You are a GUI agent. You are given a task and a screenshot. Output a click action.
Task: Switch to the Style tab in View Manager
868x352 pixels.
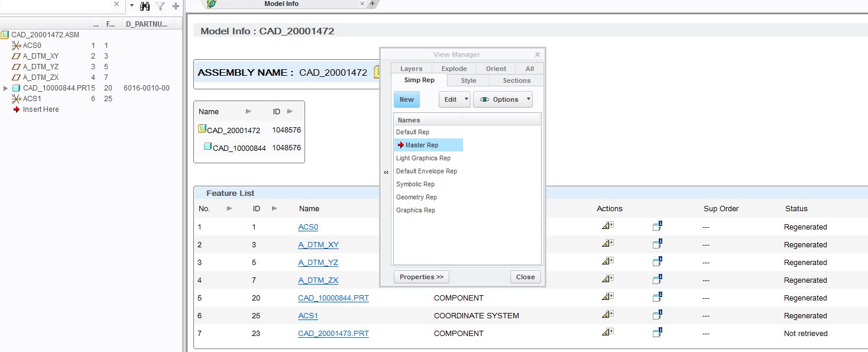tap(468, 80)
